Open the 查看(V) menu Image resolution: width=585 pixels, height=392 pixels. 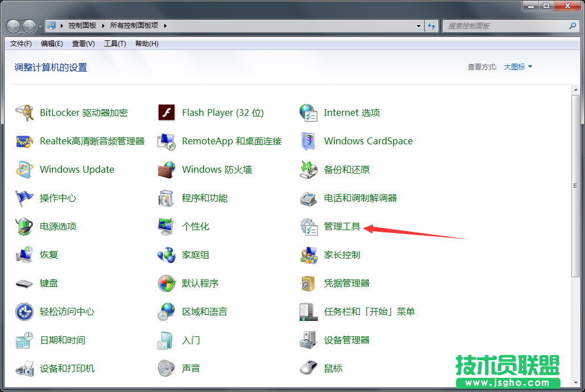[x=82, y=43]
